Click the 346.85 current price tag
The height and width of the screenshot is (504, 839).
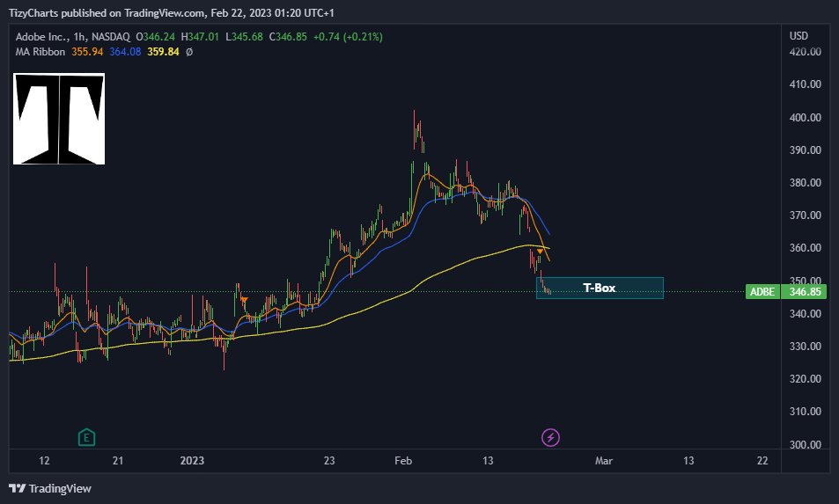[804, 292]
